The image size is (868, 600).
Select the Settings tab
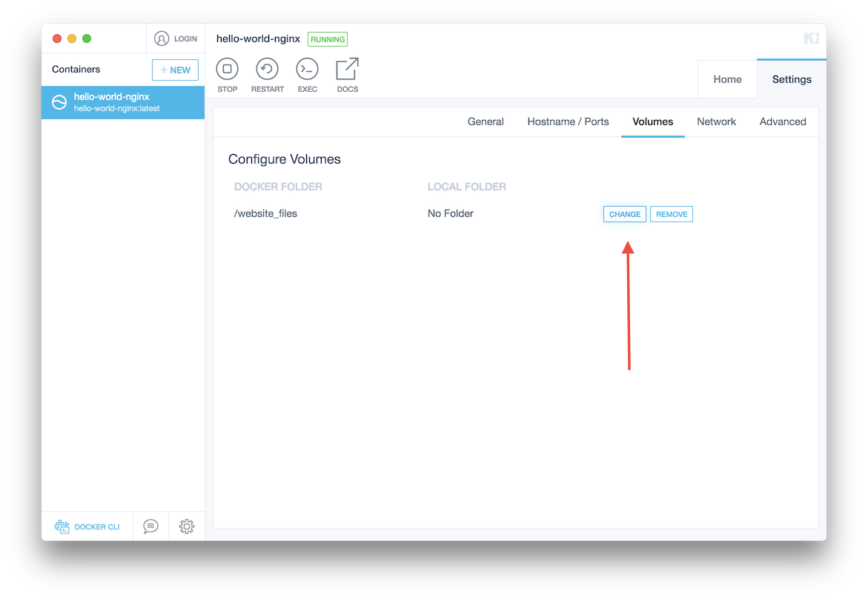[x=792, y=79]
